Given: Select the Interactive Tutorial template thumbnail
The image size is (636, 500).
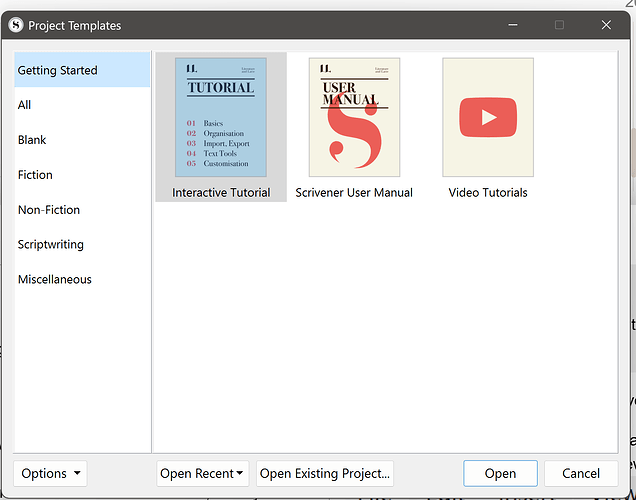Looking at the screenshot, I should tap(221, 117).
